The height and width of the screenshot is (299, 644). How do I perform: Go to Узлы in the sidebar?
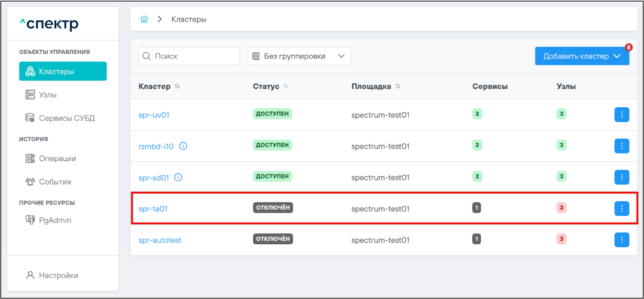coord(48,95)
